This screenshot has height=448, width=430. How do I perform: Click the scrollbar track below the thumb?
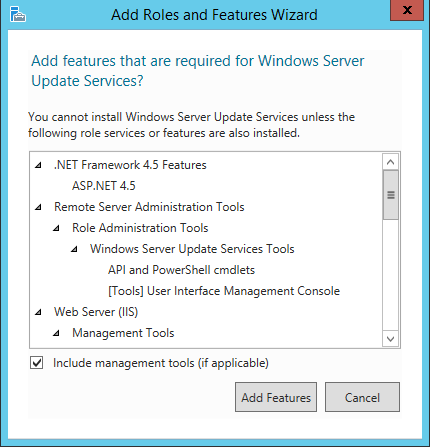(x=391, y=275)
